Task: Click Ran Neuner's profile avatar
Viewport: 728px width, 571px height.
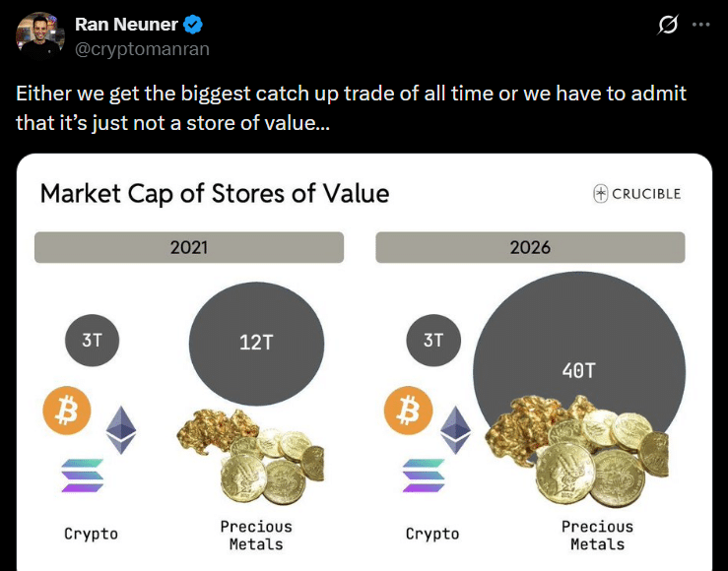Action: [x=39, y=36]
